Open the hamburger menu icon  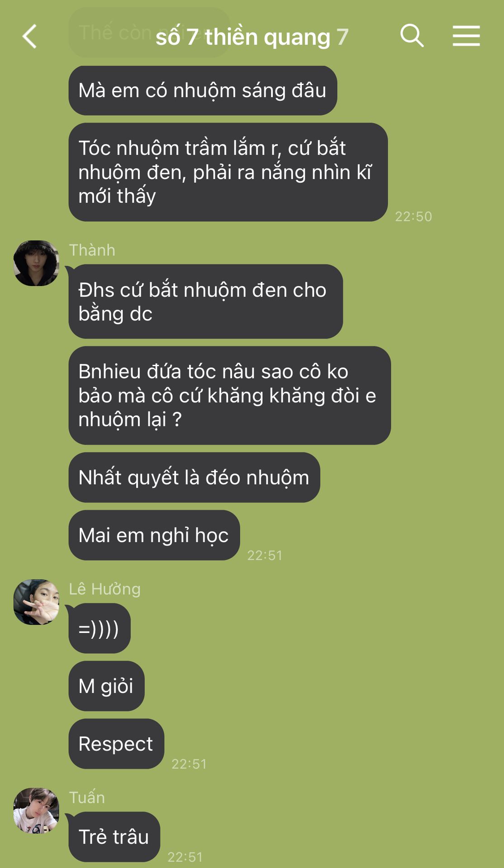coord(466,36)
